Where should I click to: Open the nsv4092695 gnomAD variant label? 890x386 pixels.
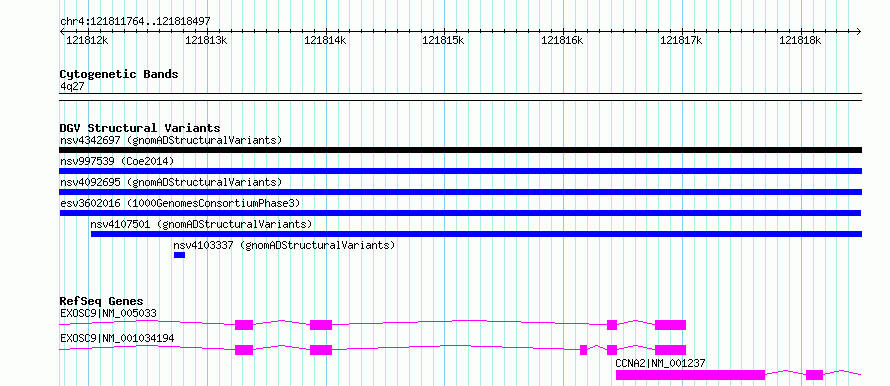pos(171,182)
